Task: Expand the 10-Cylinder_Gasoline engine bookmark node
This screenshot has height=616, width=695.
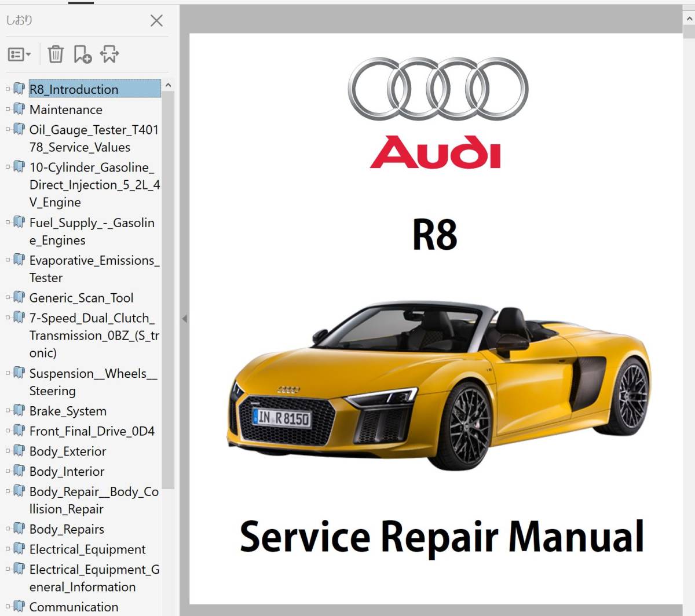Action: tap(8, 167)
